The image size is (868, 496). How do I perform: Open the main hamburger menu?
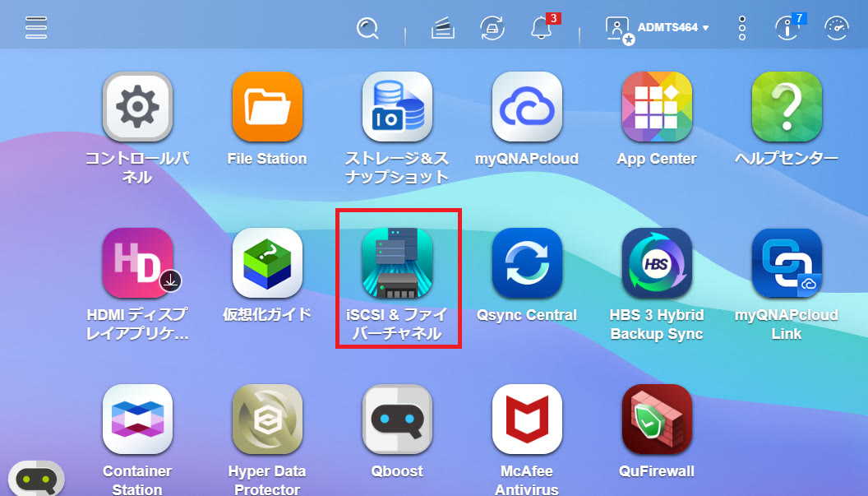point(36,27)
